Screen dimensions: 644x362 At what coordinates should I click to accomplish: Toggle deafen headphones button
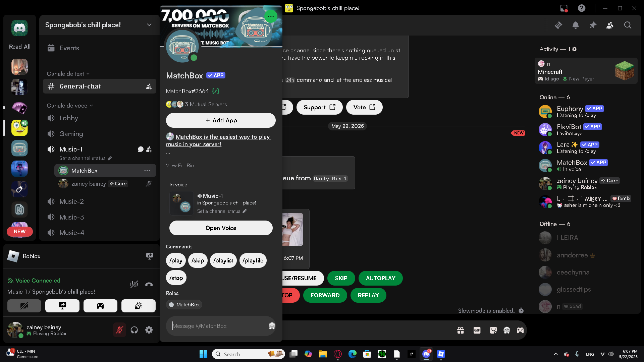(x=134, y=330)
